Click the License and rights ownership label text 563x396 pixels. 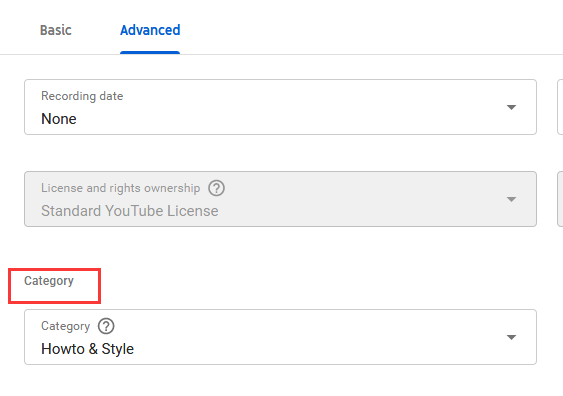point(121,188)
